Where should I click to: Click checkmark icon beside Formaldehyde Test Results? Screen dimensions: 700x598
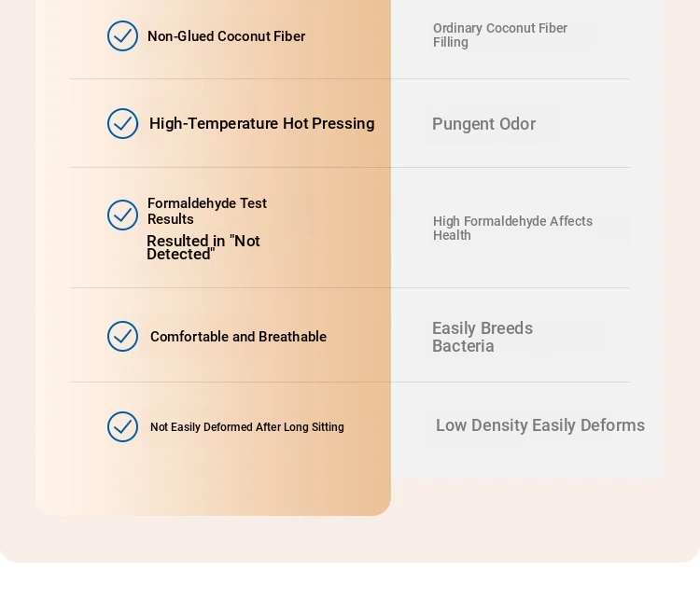pos(122,216)
